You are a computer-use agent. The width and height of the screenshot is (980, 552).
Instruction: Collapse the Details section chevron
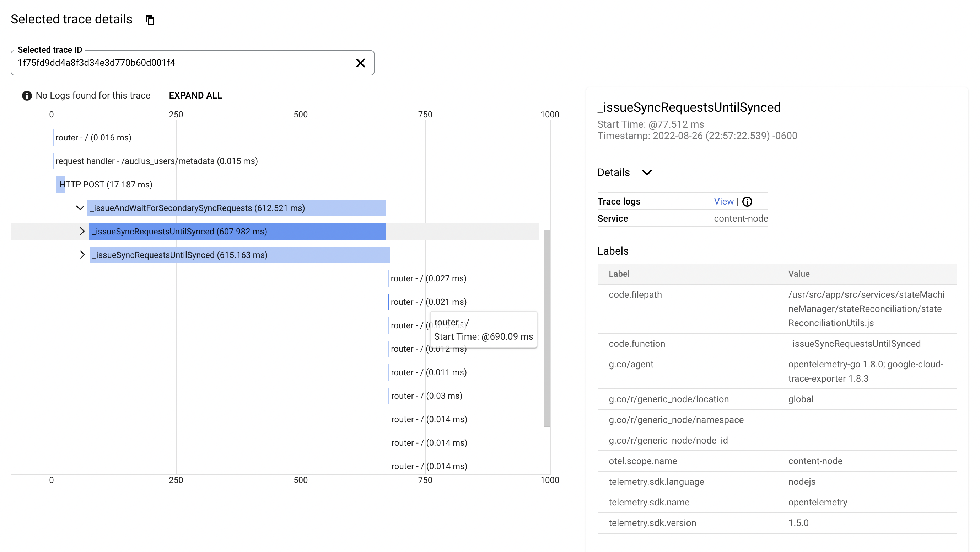coord(647,173)
